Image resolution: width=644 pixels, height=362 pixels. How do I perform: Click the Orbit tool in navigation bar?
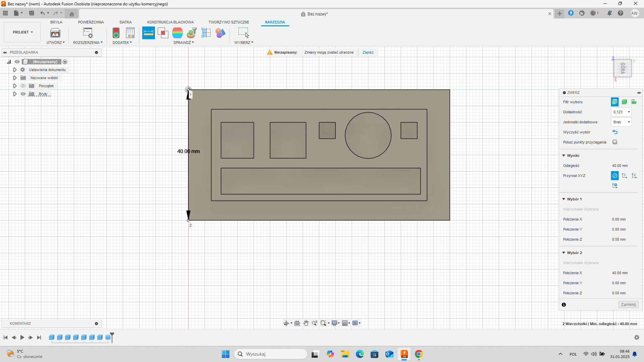[x=286, y=323]
